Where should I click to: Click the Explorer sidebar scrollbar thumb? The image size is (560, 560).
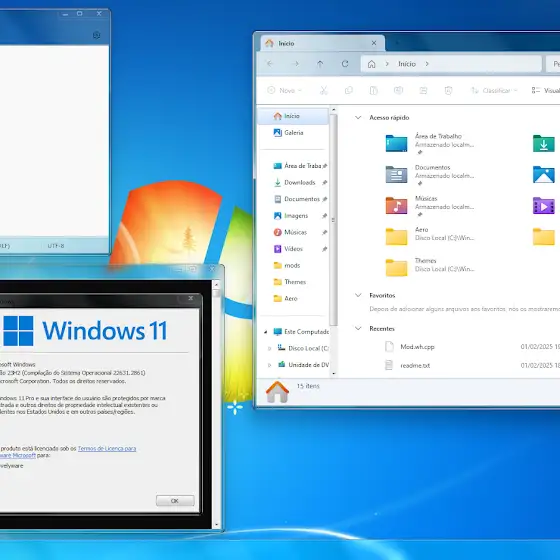tap(334, 220)
